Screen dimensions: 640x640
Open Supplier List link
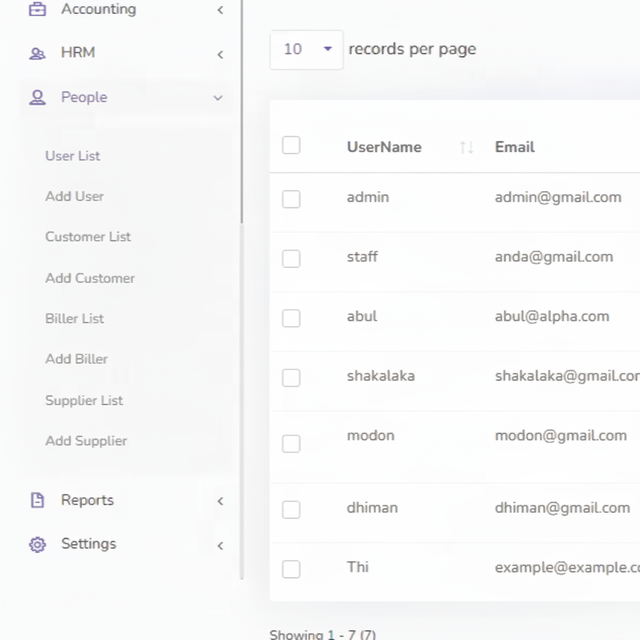(84, 400)
